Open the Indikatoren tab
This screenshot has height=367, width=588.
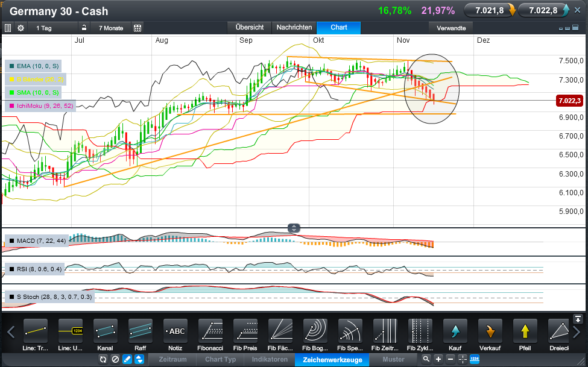click(269, 359)
